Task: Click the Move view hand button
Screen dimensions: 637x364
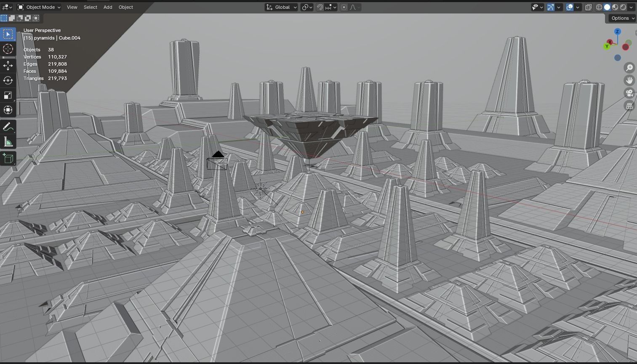Action: pos(629,80)
